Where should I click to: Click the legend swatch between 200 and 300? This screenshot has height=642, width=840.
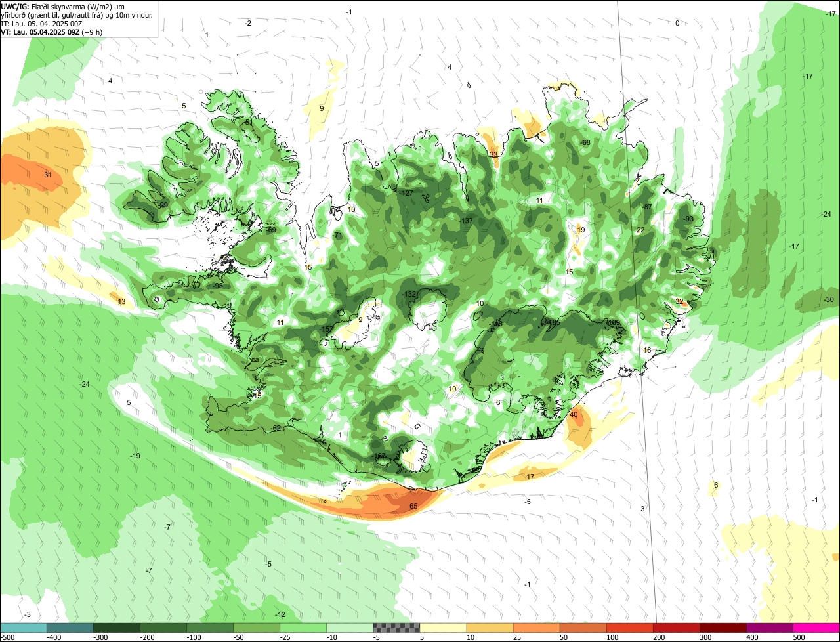tap(677, 628)
